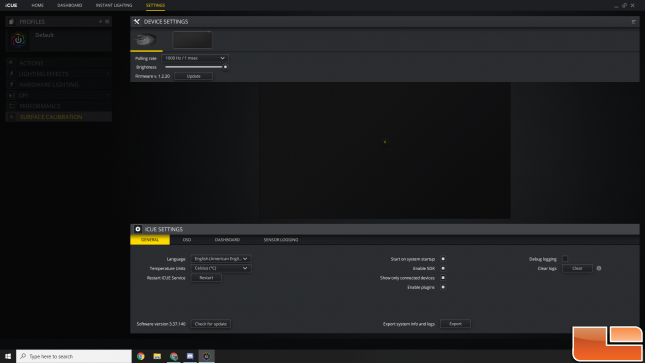Screen dimensions: 645x363
Task: Switch to Dashboard tab in iCUE Settings
Action: 227,240
